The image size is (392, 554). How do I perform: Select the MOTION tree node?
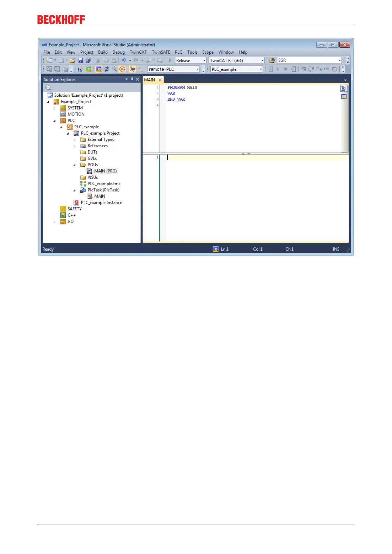pyautogui.click(x=76, y=114)
